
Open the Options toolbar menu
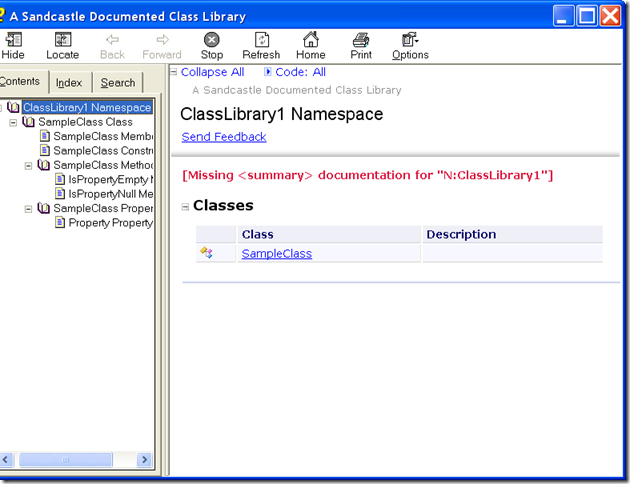click(x=410, y=40)
